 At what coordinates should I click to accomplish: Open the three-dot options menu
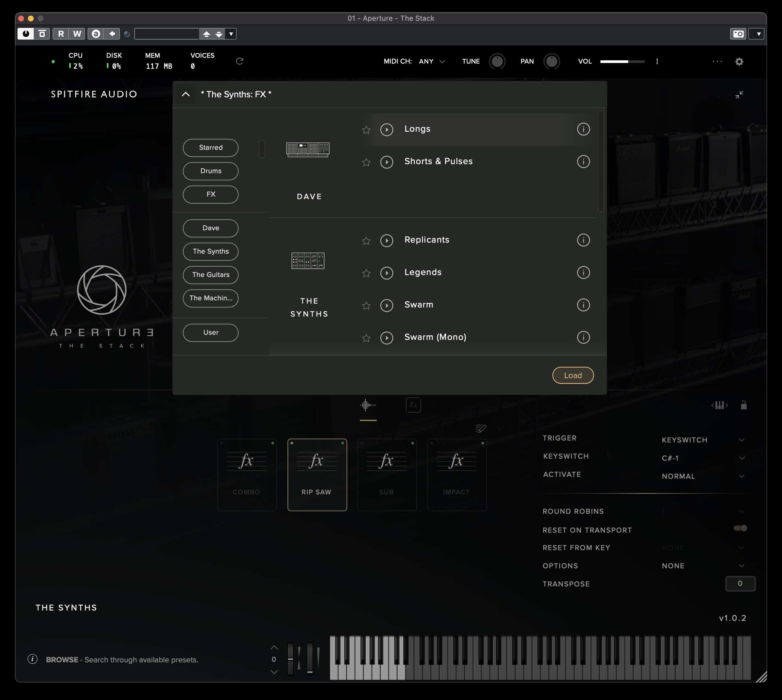click(x=717, y=62)
